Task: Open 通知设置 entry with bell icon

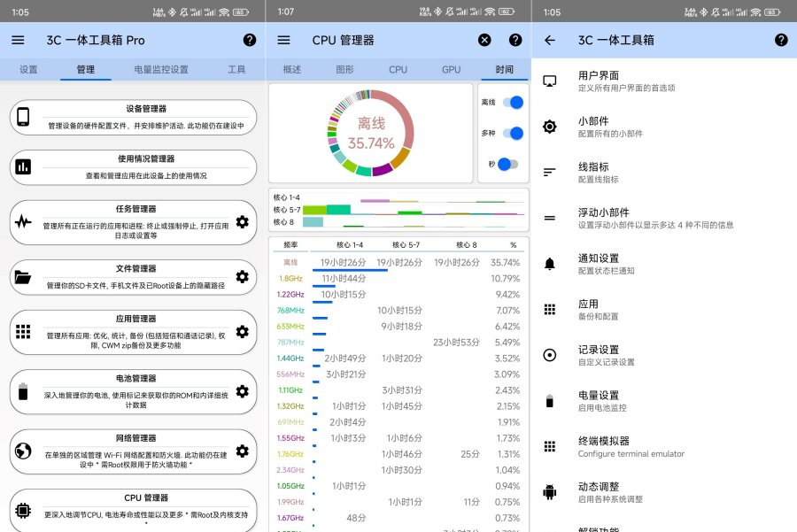Action: pyautogui.click(x=664, y=263)
